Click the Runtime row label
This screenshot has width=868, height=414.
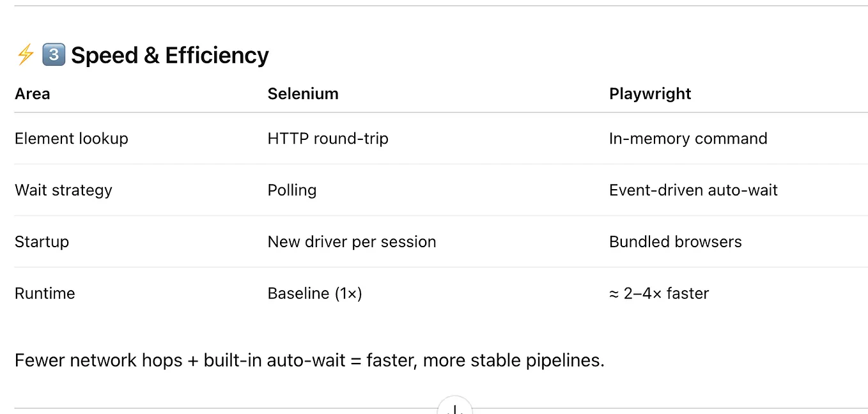click(45, 294)
